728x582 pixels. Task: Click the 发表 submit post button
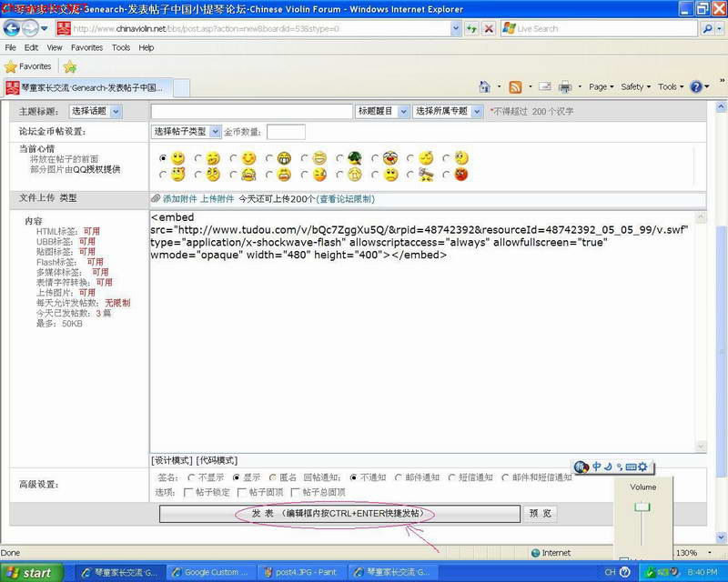[x=339, y=513]
